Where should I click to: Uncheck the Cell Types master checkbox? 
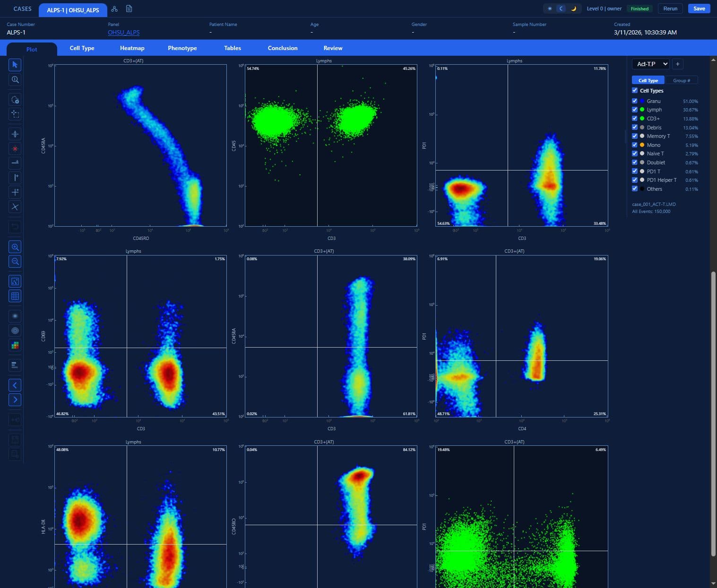(x=635, y=90)
